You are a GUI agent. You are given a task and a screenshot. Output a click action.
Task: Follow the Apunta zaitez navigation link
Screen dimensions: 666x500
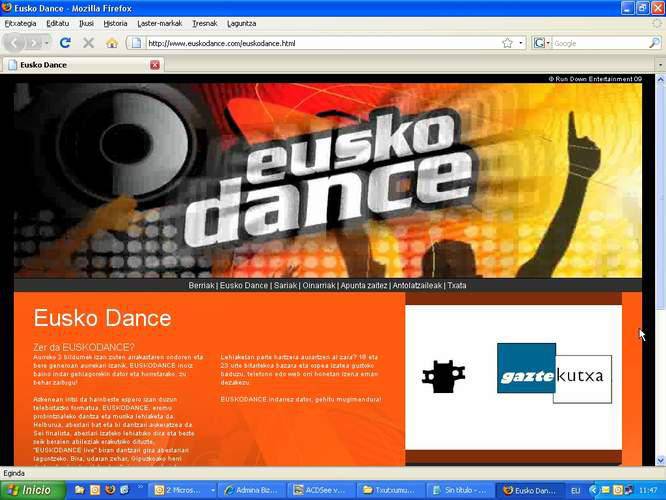[x=364, y=285]
